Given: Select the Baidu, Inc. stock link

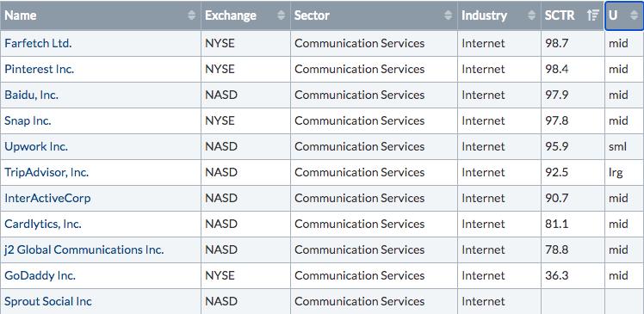Looking at the screenshot, I should pyautogui.click(x=32, y=95).
